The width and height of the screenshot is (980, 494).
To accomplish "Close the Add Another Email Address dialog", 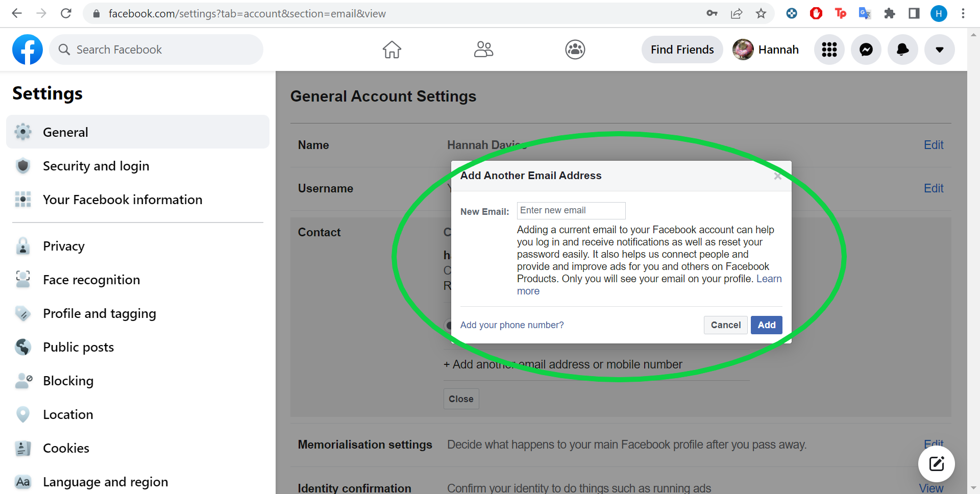I will click(x=777, y=176).
